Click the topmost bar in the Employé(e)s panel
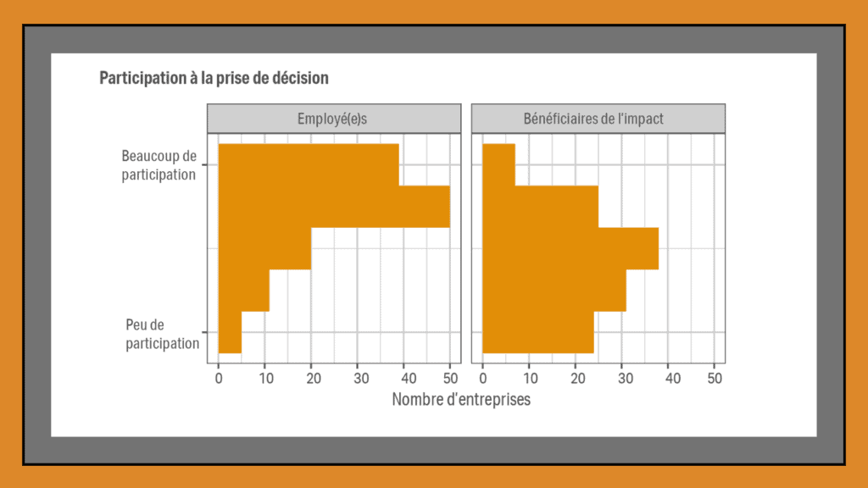This screenshot has width=868, height=488. [309, 164]
